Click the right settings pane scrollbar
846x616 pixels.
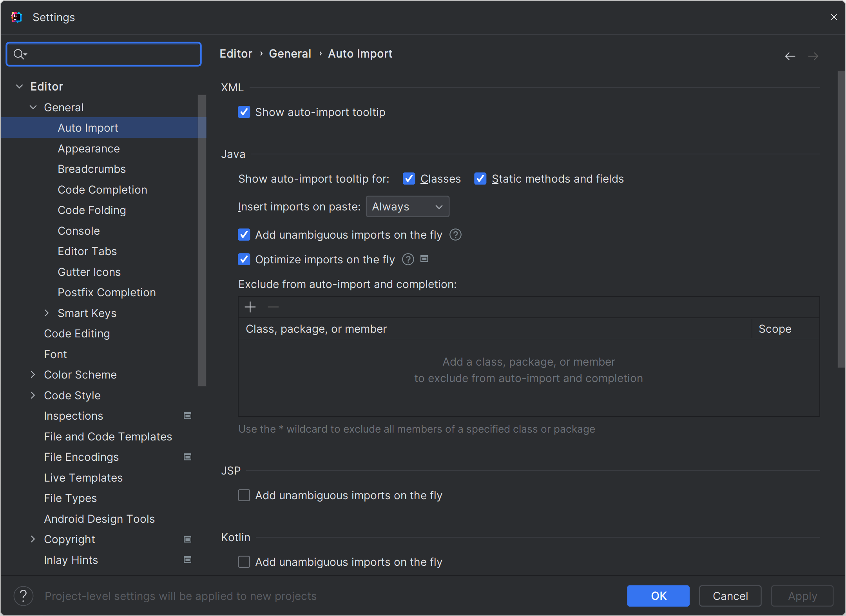pos(841,219)
